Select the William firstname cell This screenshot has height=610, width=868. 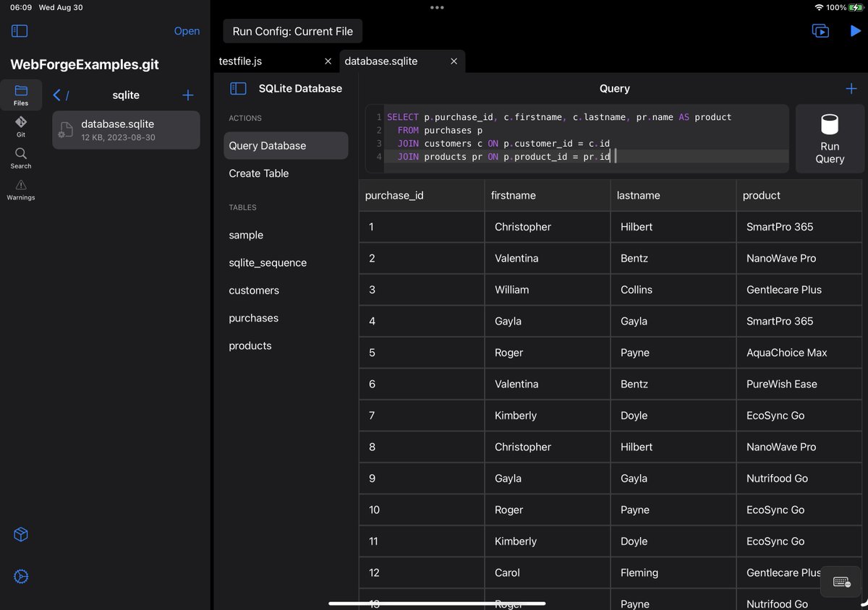coord(548,290)
